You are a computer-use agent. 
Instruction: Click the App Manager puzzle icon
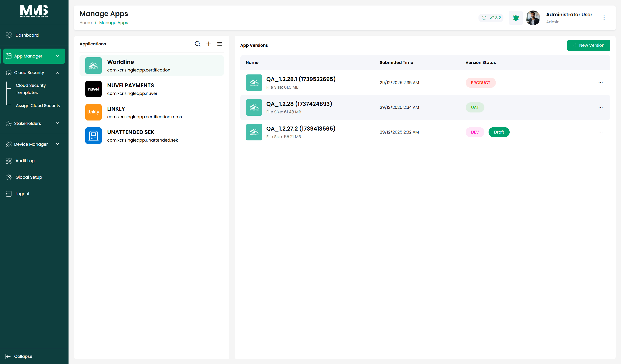pyautogui.click(x=9, y=56)
